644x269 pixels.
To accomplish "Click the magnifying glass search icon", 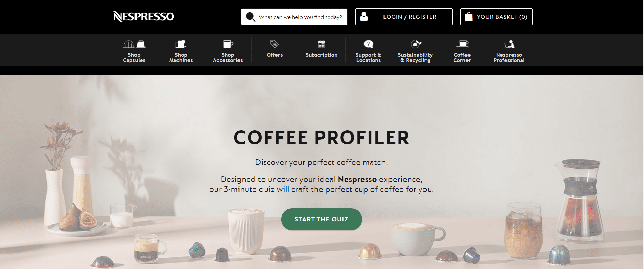I will coord(251,17).
